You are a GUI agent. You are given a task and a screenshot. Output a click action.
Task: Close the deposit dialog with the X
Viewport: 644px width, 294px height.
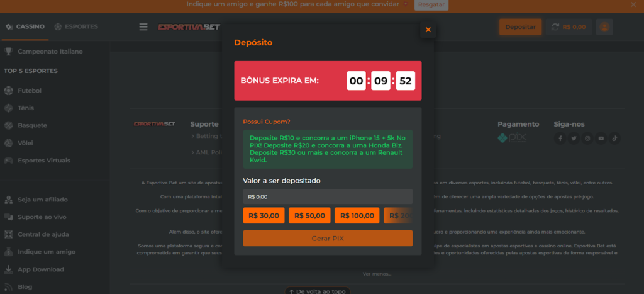coord(428,30)
